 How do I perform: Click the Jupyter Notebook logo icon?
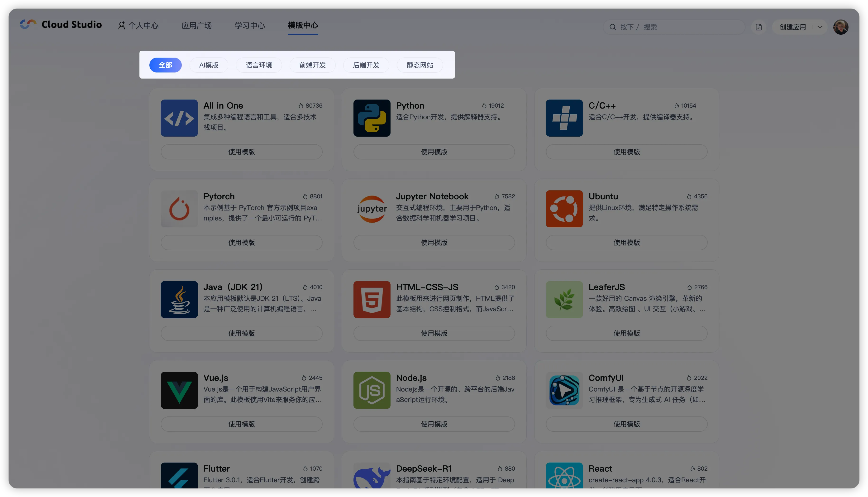372,209
